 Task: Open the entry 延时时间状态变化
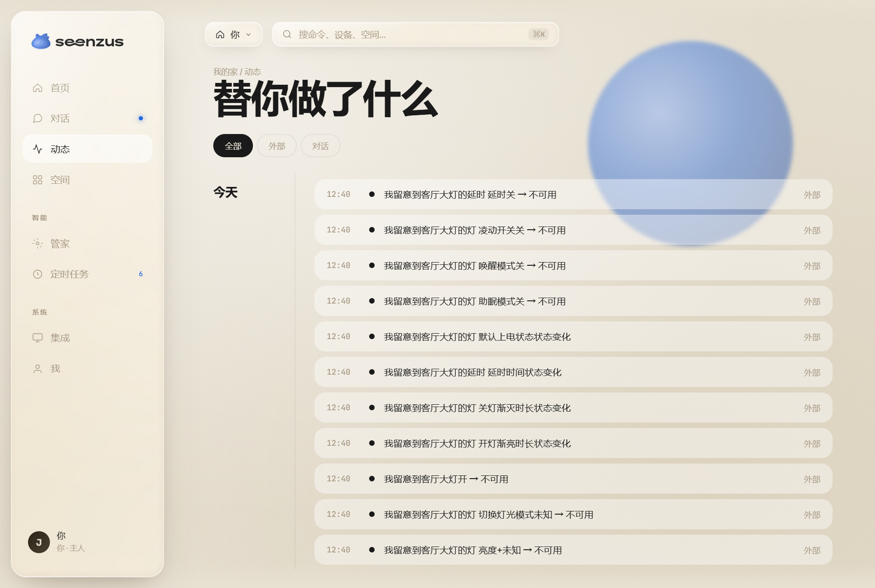point(573,372)
